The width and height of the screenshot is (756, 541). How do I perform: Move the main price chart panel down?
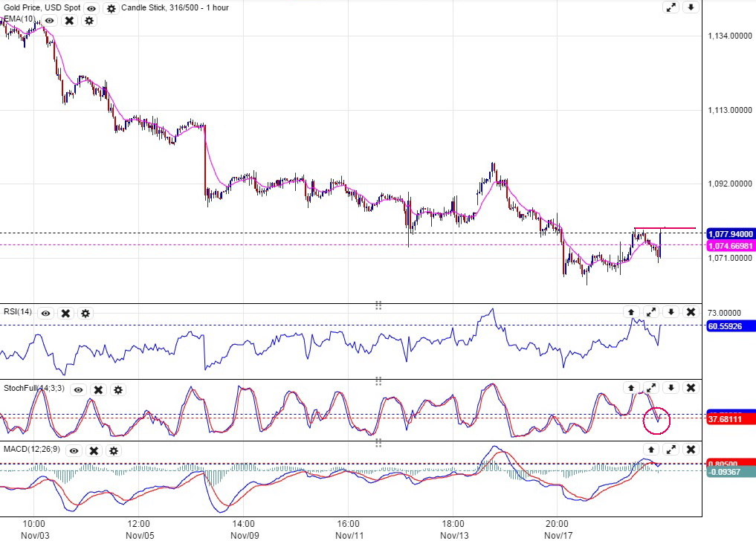[691, 7]
